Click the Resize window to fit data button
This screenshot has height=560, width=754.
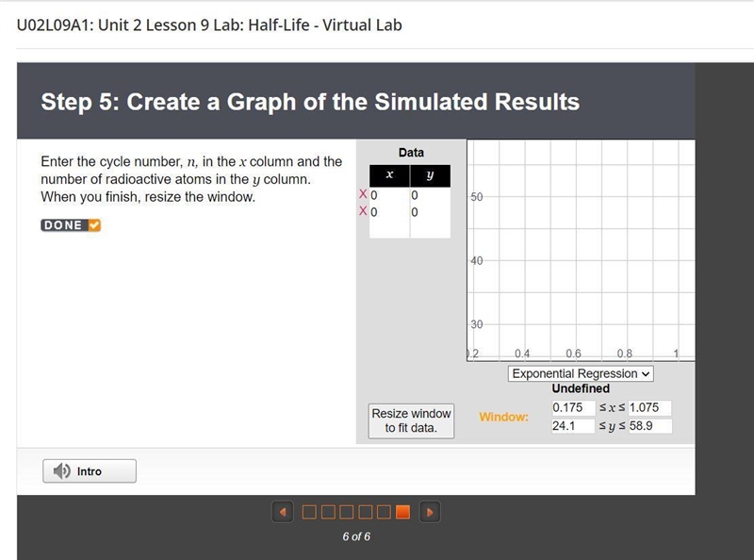coord(411,421)
